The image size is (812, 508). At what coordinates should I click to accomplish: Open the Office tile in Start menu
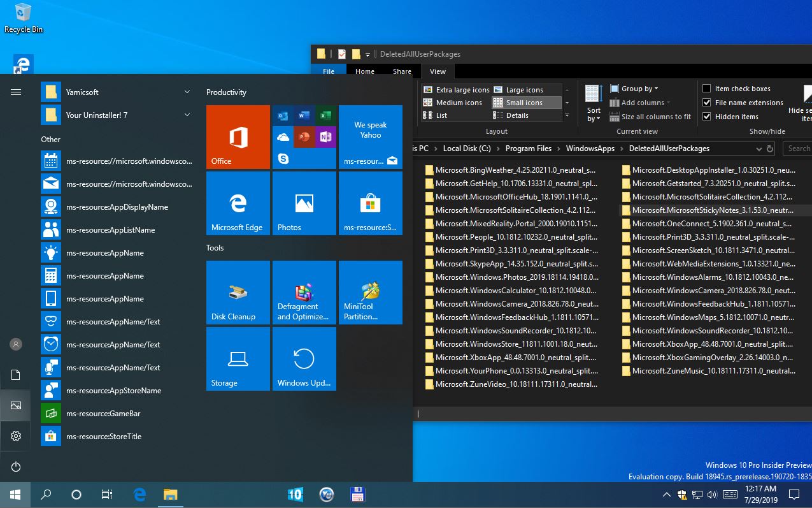[238, 137]
